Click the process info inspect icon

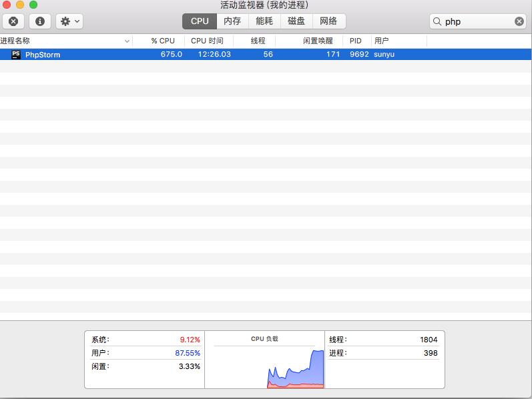(x=39, y=21)
